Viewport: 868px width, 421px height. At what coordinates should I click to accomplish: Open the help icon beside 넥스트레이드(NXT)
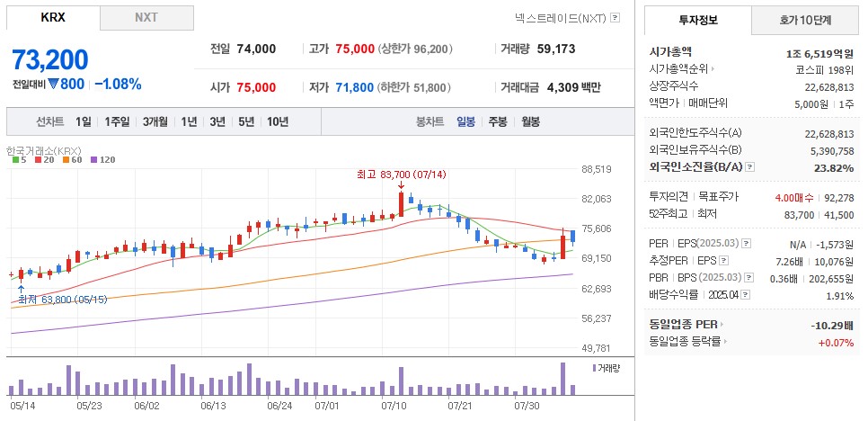tap(615, 18)
